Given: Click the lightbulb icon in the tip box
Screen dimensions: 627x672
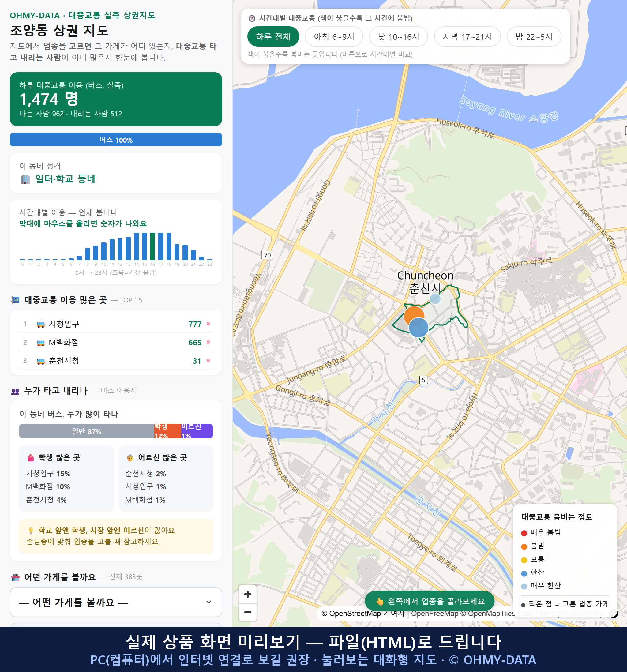Looking at the screenshot, I should click(31, 530).
